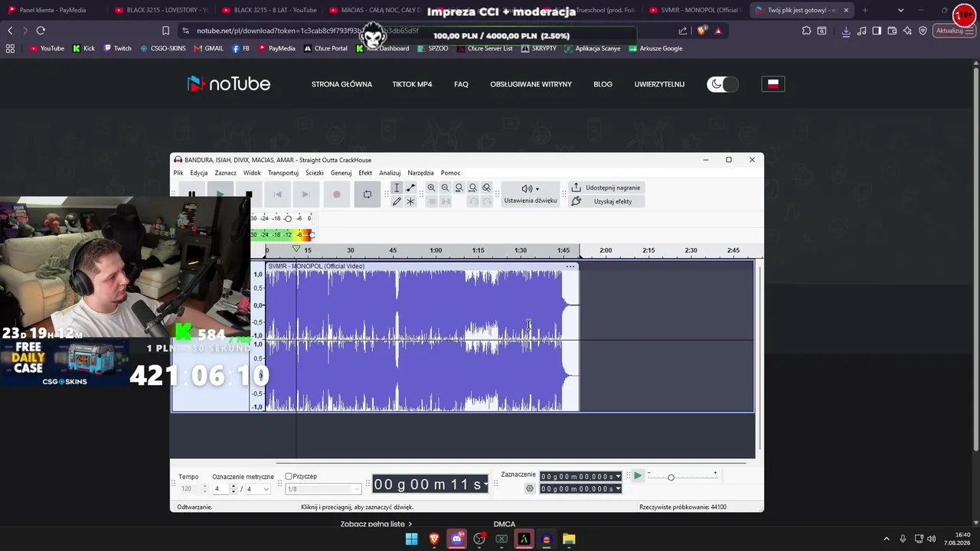Open File Explorer from the taskbar

pyautogui.click(x=569, y=539)
